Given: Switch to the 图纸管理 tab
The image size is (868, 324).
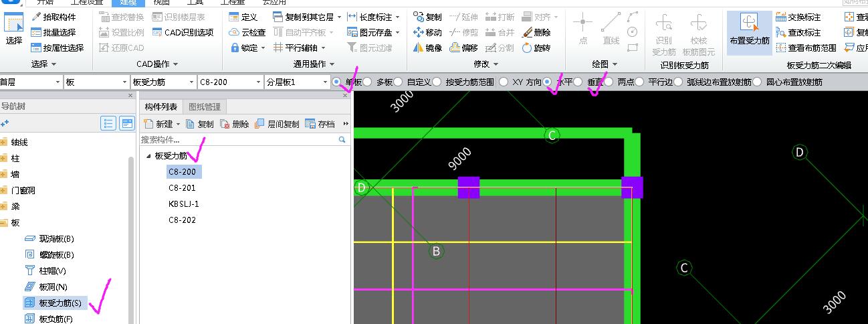Looking at the screenshot, I should click(205, 106).
